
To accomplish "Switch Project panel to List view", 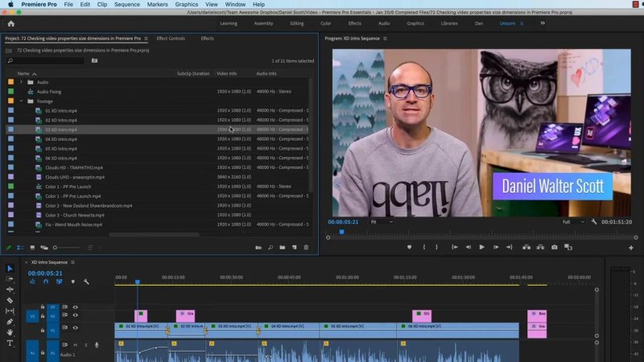I will coord(20,248).
